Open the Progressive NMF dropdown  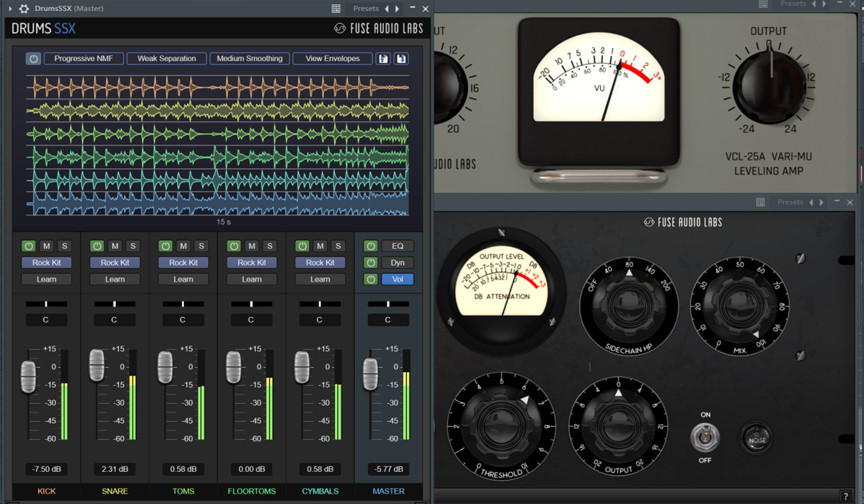tap(83, 59)
